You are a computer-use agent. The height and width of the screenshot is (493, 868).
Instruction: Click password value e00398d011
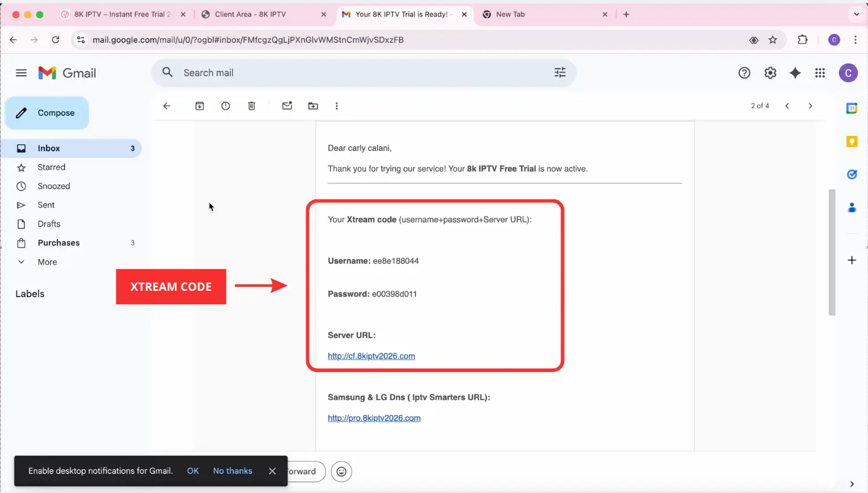click(x=394, y=294)
